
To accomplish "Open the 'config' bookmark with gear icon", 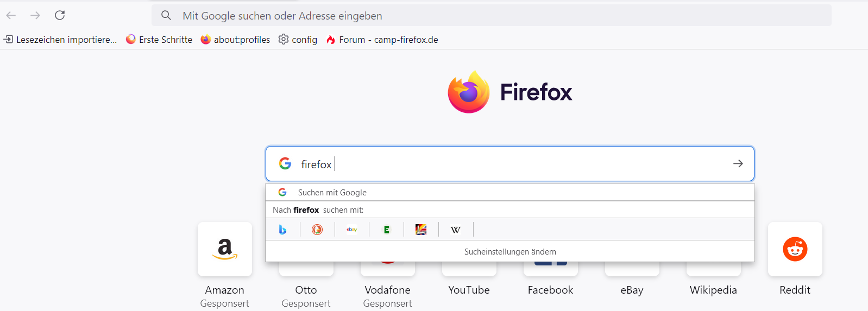I will [x=298, y=40].
